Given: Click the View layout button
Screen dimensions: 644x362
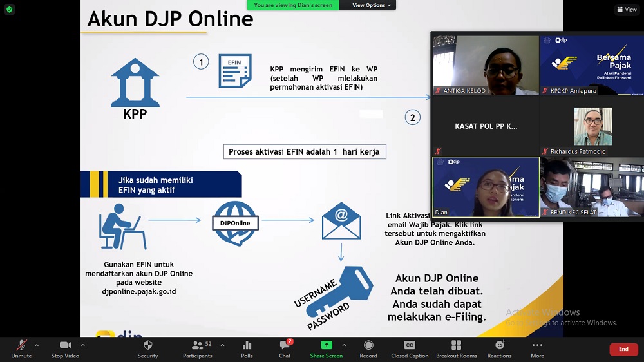Looking at the screenshot, I should point(626,10).
